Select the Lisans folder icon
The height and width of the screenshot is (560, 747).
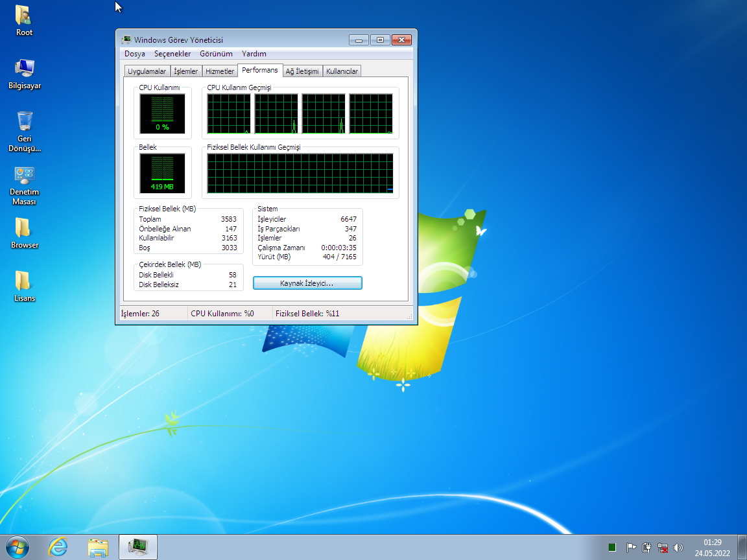tap(24, 286)
